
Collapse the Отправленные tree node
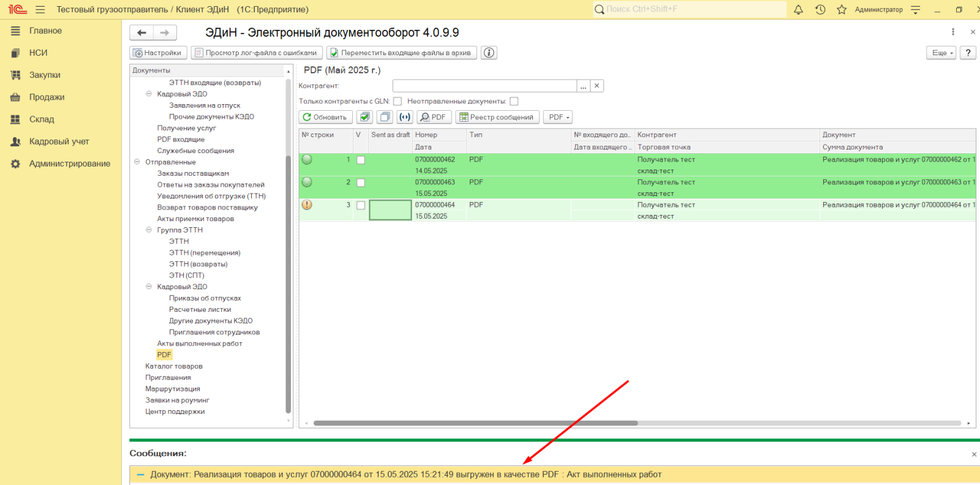click(x=137, y=162)
